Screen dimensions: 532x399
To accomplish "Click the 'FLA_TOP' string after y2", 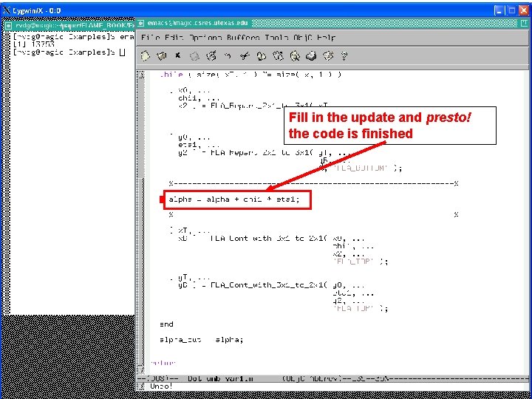I will pyautogui.click(x=353, y=308).
